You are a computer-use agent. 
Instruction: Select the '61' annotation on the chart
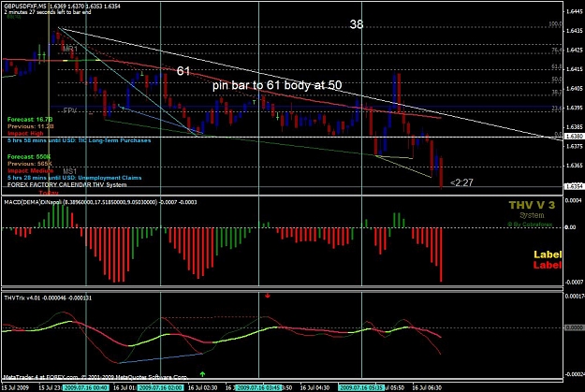pyautogui.click(x=183, y=71)
